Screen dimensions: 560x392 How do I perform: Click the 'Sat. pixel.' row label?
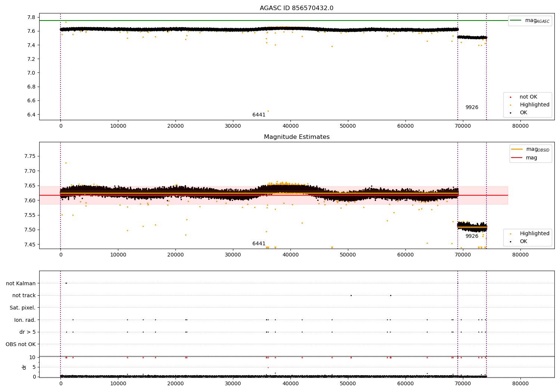tap(23, 308)
